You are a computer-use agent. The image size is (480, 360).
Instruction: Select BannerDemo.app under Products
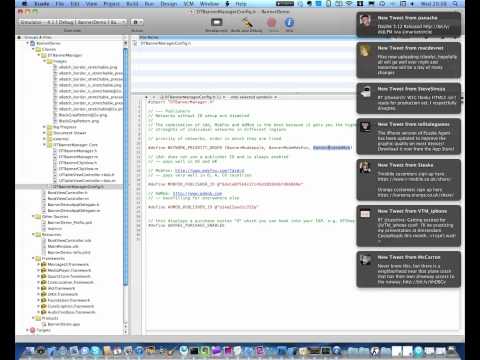[x=63, y=324]
